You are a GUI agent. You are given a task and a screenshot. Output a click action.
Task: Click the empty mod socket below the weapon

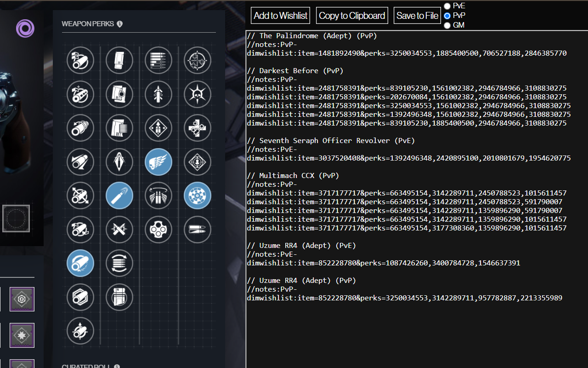tap(16, 218)
